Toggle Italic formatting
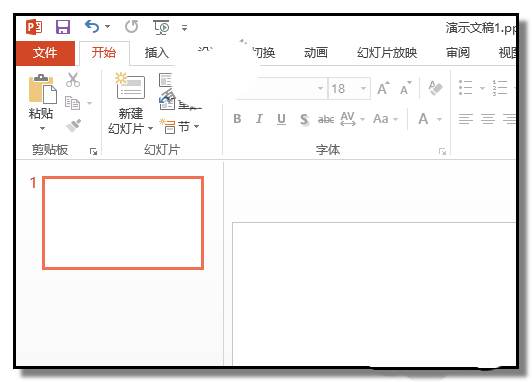The image size is (532, 382). pyautogui.click(x=259, y=119)
